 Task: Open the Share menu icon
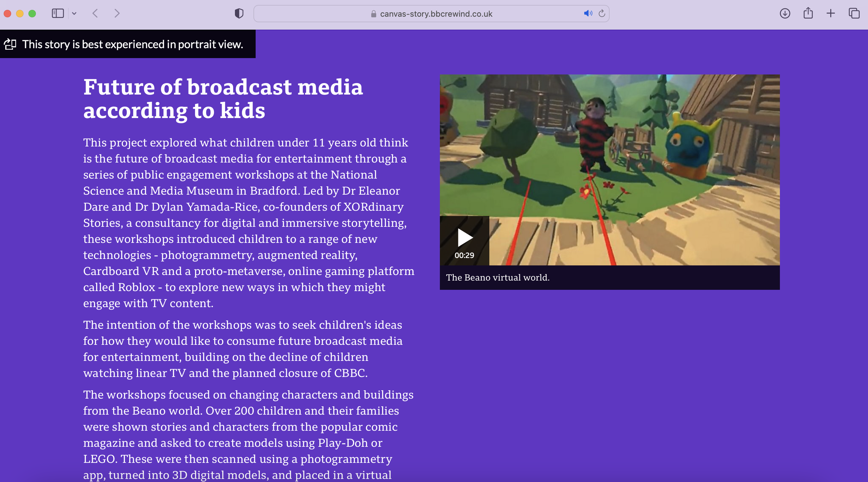point(808,14)
